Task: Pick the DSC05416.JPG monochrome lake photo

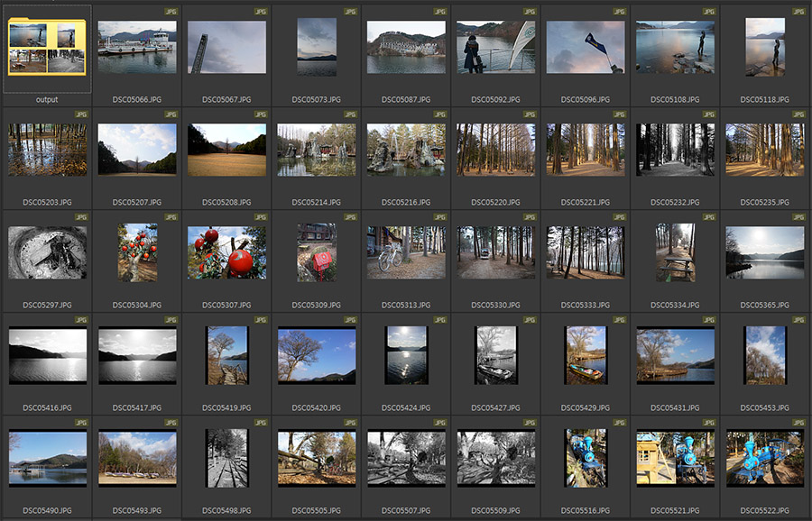Action: [47, 355]
